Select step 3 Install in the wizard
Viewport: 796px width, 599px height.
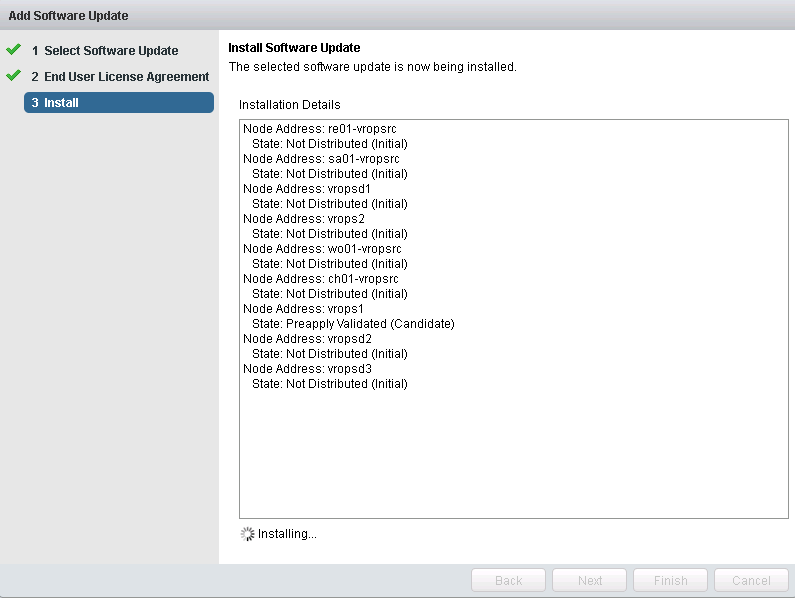pyautogui.click(x=118, y=102)
